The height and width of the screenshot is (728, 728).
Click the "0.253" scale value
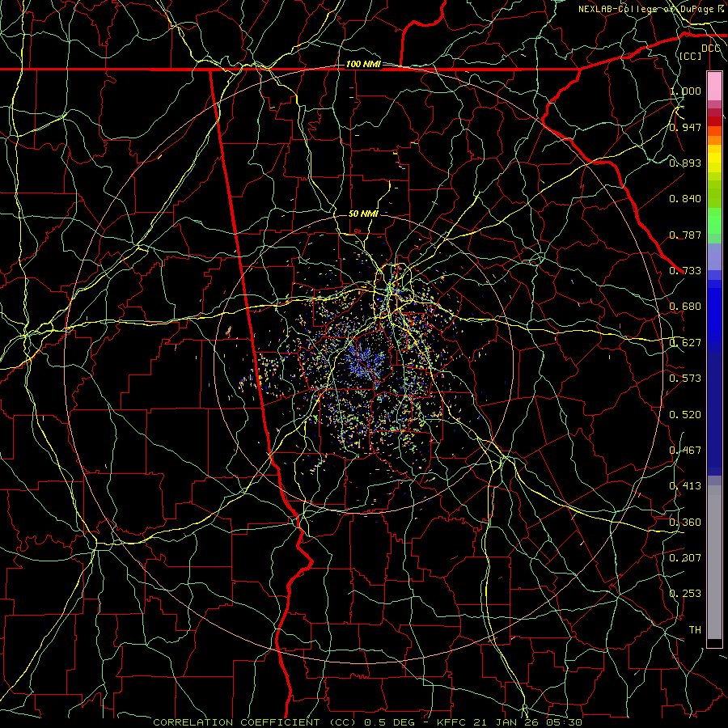685,594
